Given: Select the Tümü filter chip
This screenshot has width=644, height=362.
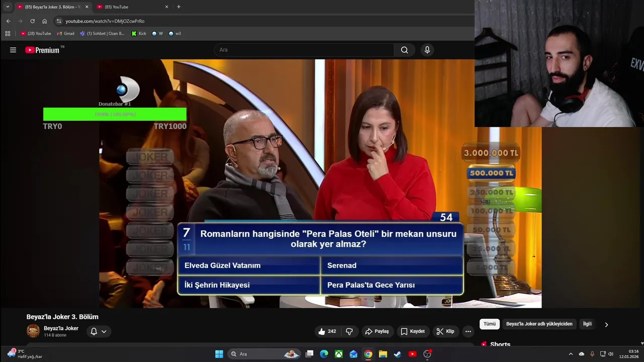Looking at the screenshot, I should click(490, 324).
